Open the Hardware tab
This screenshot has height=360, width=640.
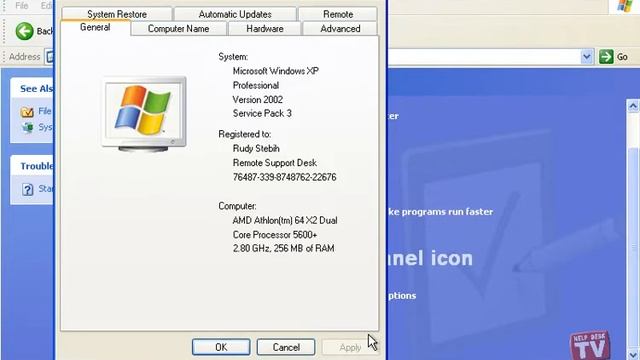265,29
